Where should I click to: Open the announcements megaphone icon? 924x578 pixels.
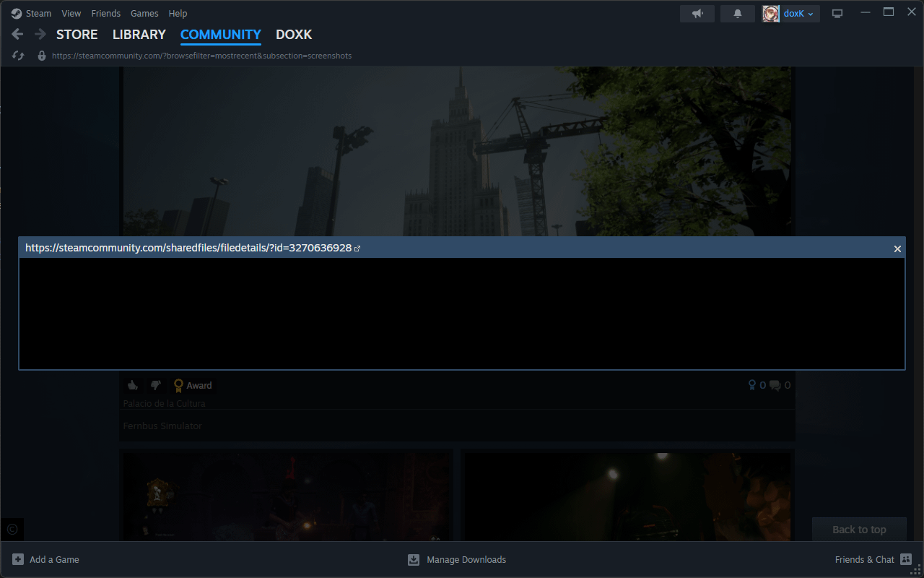(x=697, y=14)
